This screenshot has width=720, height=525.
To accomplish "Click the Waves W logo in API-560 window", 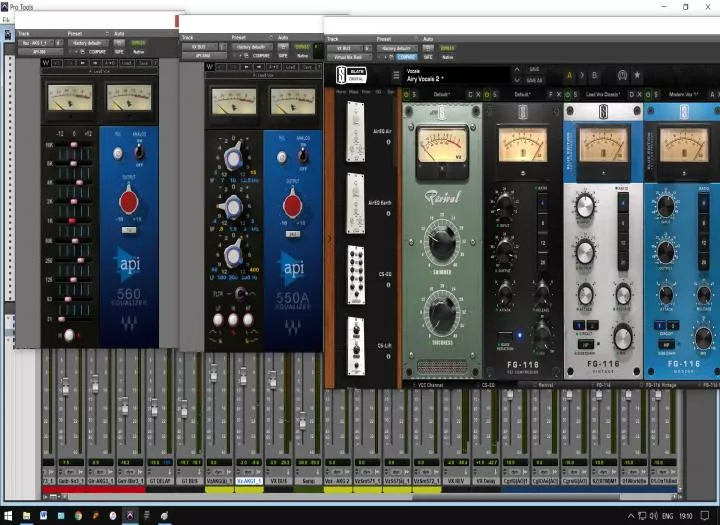I will tap(45, 63).
